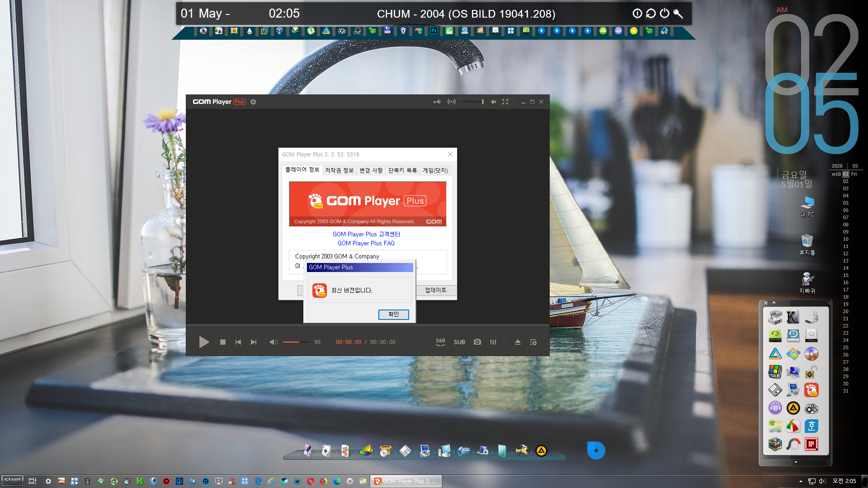
Task: Click the 확인 button in the message box
Action: click(393, 314)
